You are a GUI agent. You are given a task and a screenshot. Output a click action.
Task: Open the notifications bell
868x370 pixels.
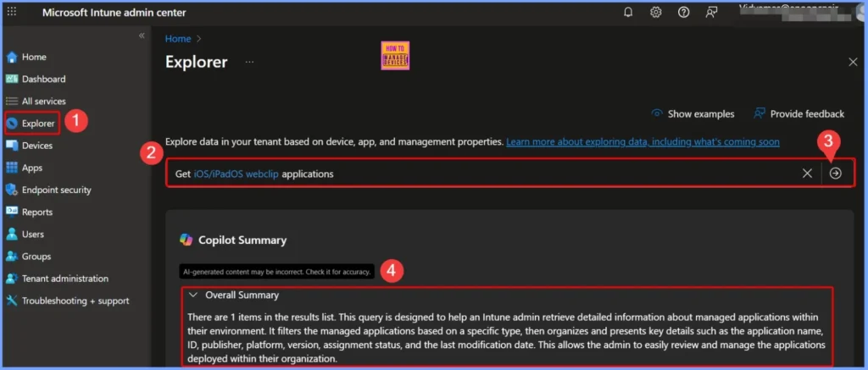(x=628, y=12)
